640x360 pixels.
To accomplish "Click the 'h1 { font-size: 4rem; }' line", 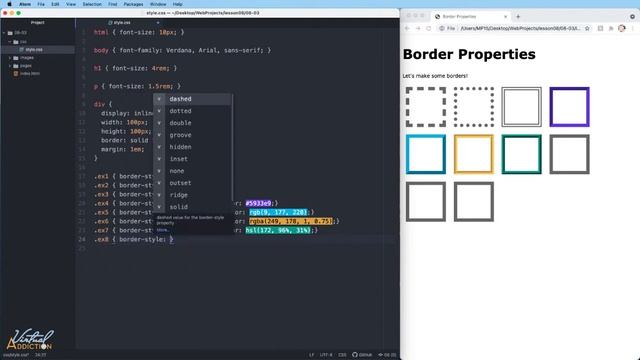I will tap(136, 69).
